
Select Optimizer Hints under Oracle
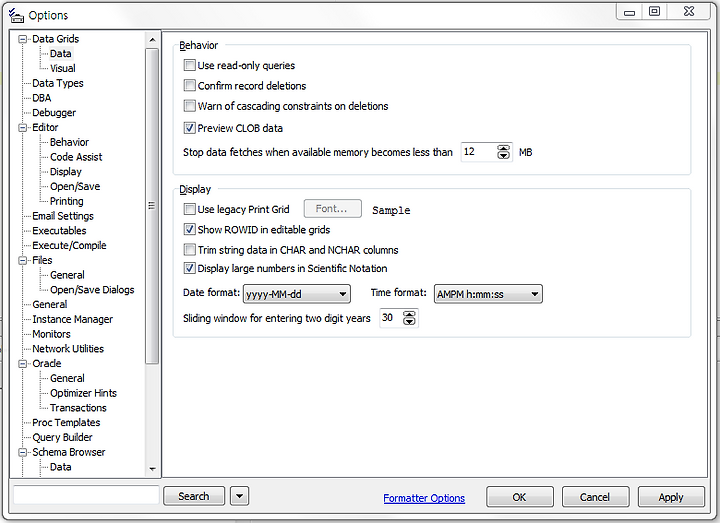[x=84, y=393]
